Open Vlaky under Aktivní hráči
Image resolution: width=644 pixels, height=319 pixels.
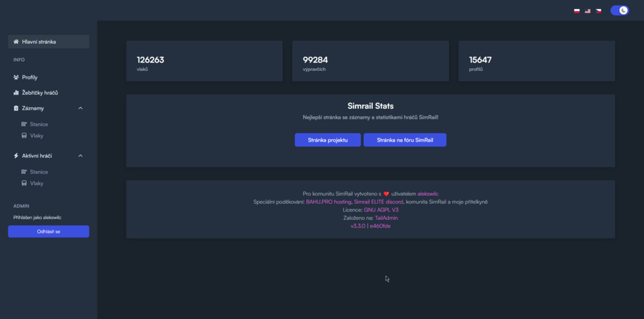[x=37, y=184]
